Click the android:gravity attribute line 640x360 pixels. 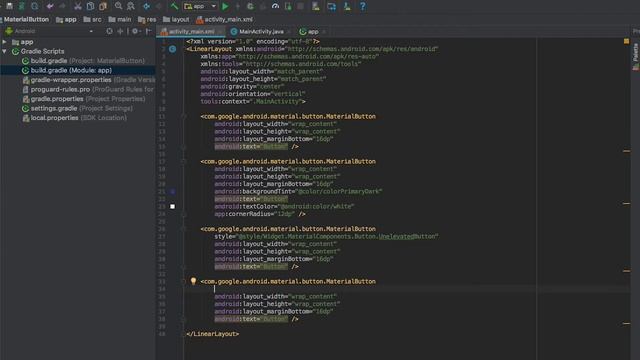[242, 87]
